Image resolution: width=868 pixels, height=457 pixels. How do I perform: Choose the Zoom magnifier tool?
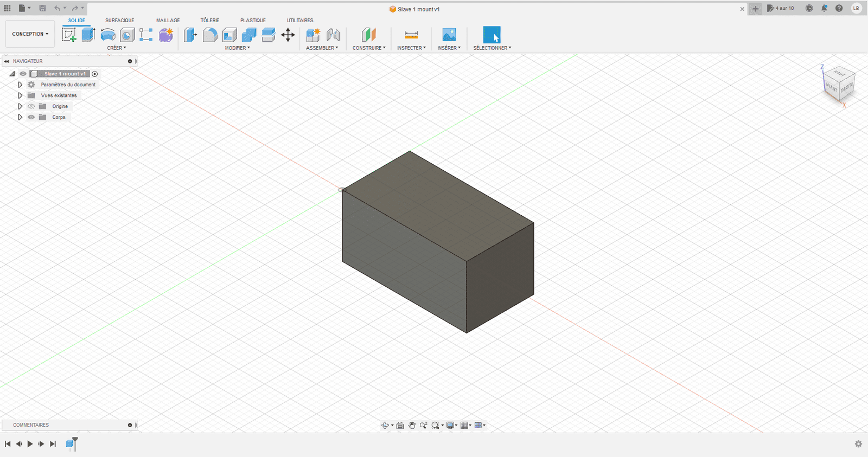click(x=423, y=426)
